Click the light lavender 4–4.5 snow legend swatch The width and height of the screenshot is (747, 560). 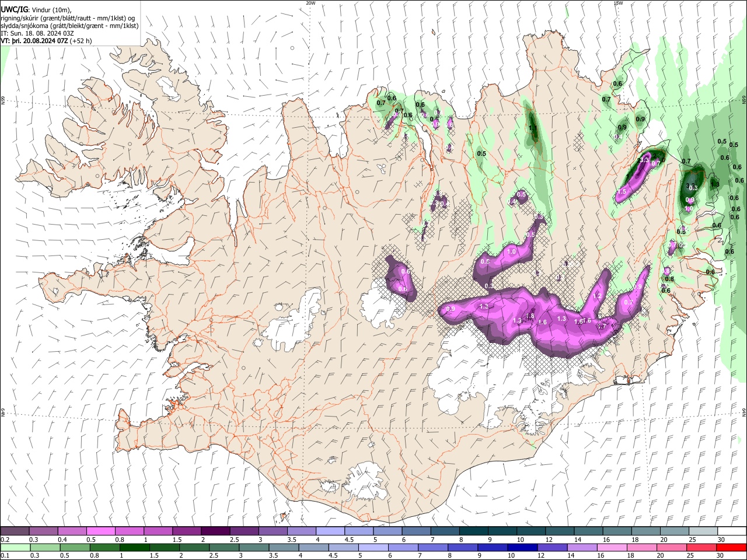pos(330,531)
